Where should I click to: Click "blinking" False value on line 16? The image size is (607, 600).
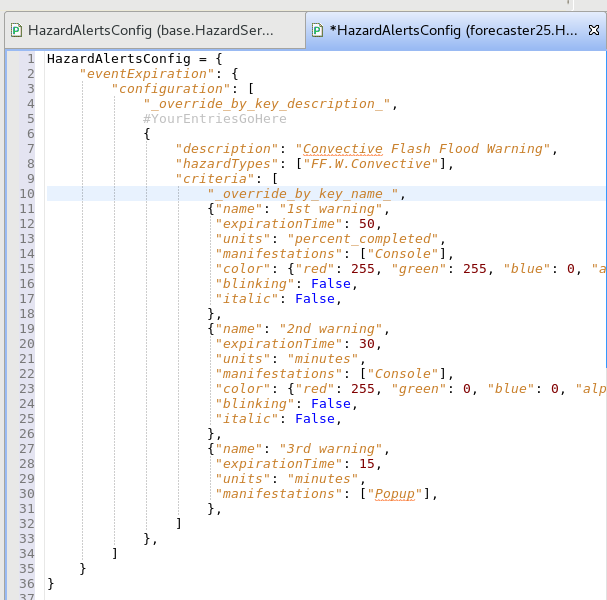tap(331, 284)
